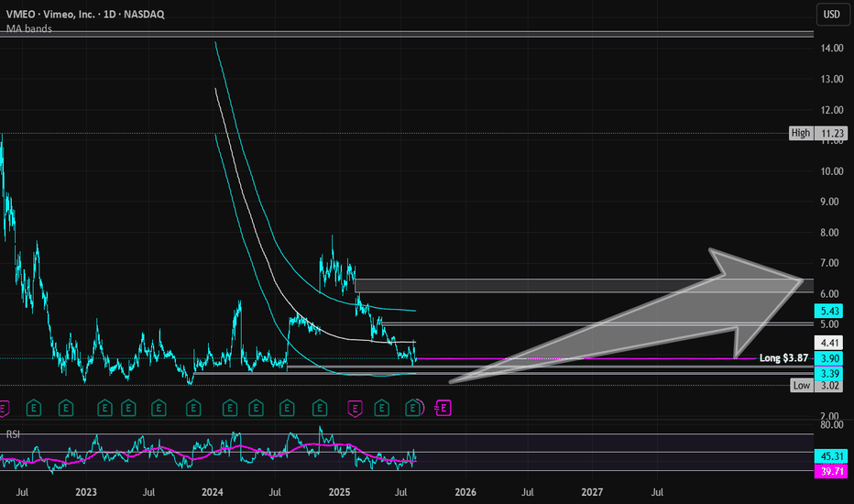
Task: Click the Low 3.02 price label
Action: tap(819, 385)
